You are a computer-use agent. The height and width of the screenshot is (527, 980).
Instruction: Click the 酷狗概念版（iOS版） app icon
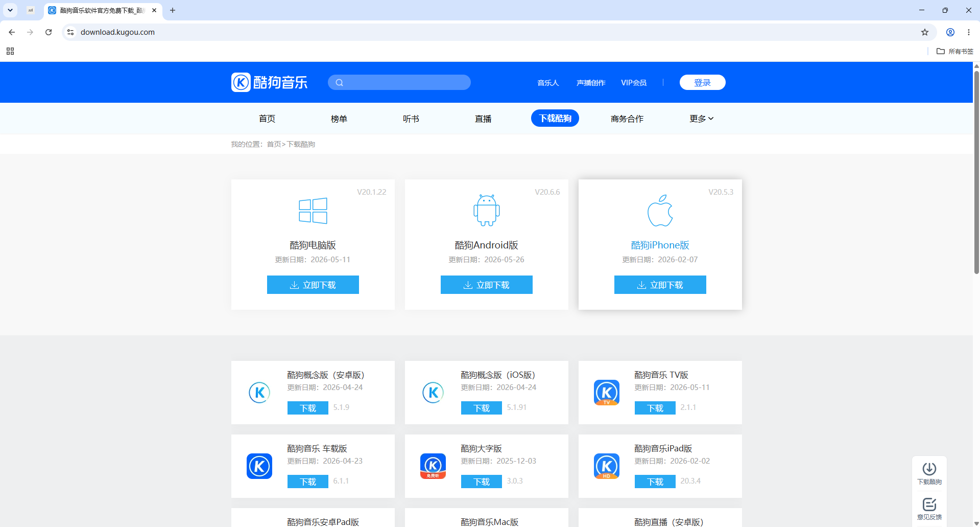point(433,393)
